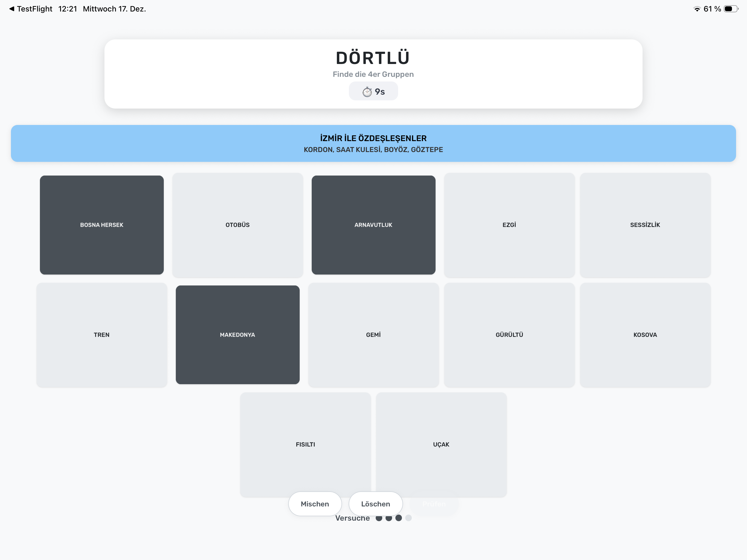747x560 pixels.
Task: Tap the Versuche attempts indicator dots
Action: pyautogui.click(x=394, y=518)
